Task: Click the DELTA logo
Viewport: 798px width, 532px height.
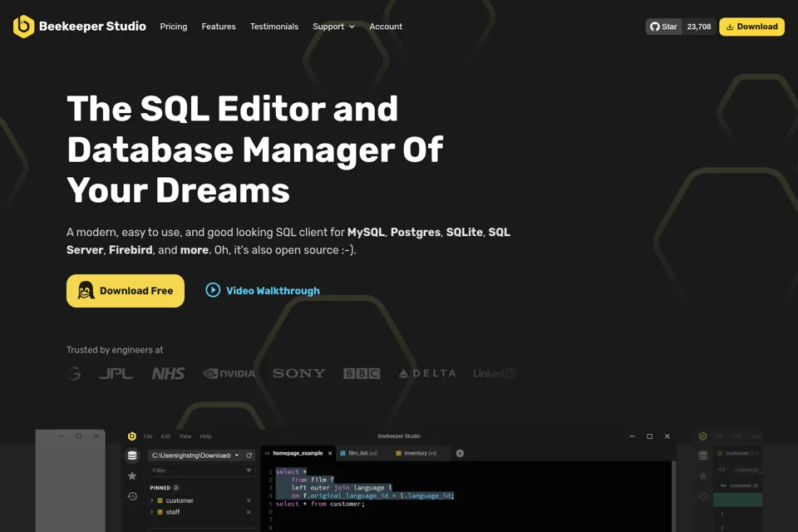Action: pos(427,374)
